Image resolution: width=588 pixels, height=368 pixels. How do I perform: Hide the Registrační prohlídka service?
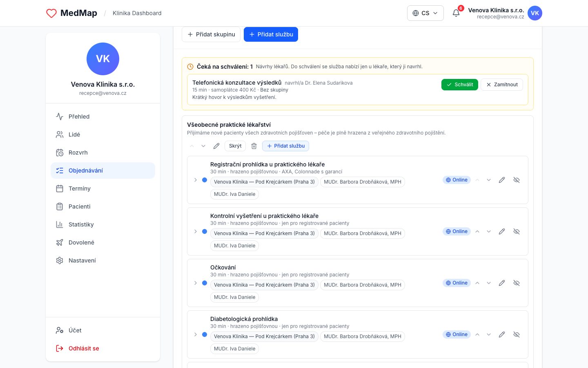pyautogui.click(x=517, y=180)
